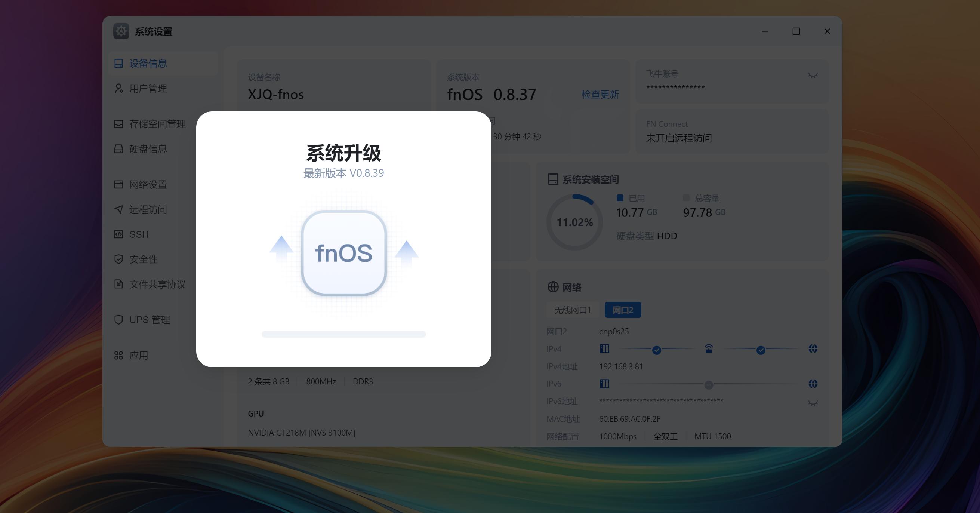Click the fnOS logo in upgrade dialog
This screenshot has height=513, width=980.
(x=344, y=253)
